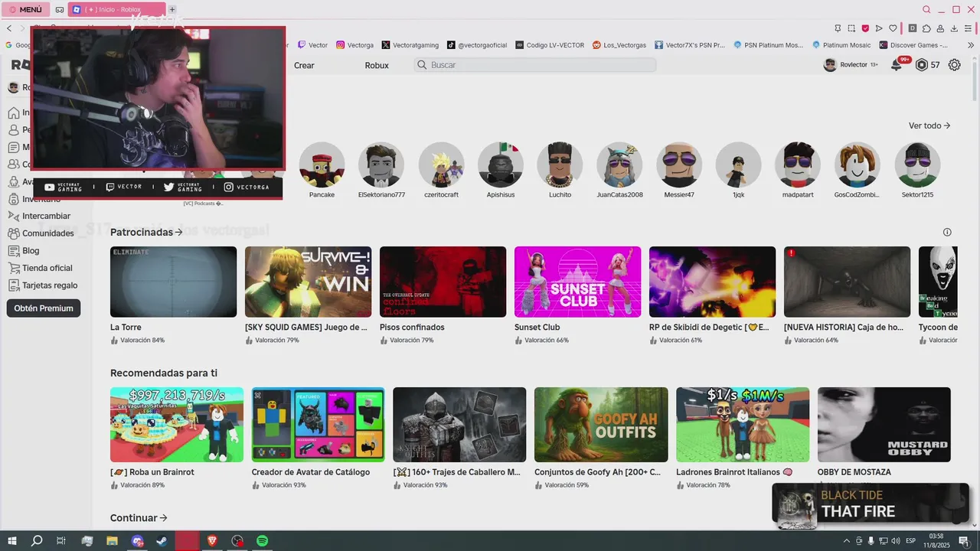Screen dimensions: 980x551
Task: Open friend madpatart's avatar
Action: click(x=798, y=165)
